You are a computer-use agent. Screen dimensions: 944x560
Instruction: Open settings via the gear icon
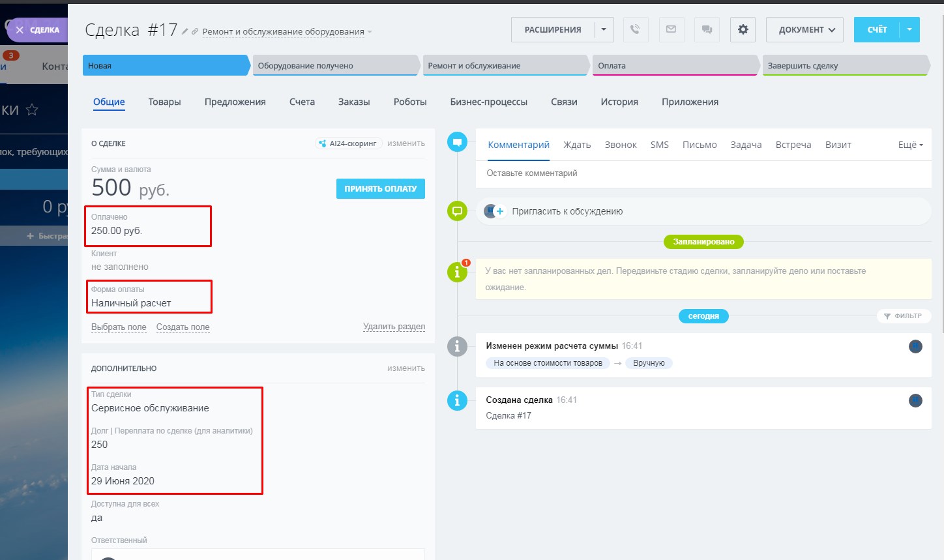pos(743,29)
